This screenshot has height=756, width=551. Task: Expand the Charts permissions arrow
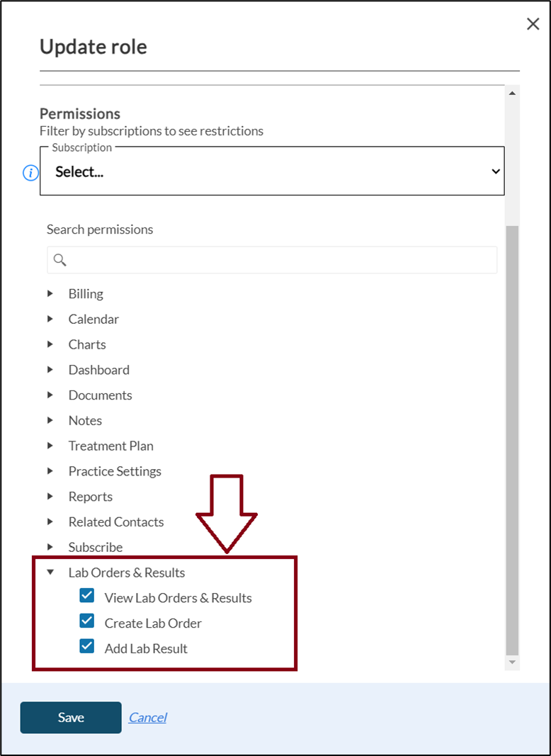(x=50, y=344)
